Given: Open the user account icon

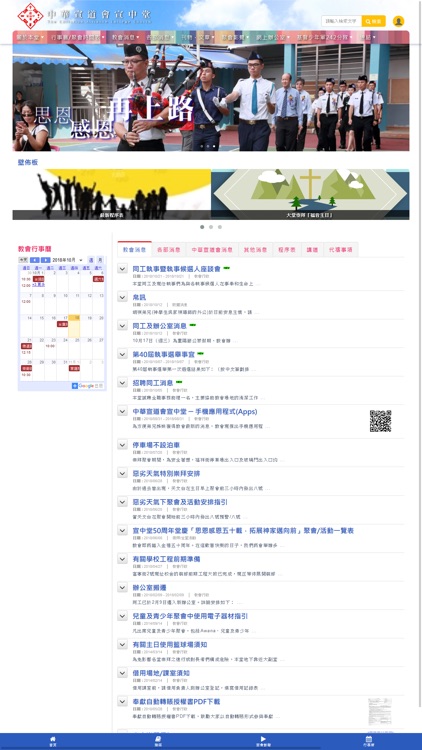Looking at the screenshot, I should click(398, 21).
